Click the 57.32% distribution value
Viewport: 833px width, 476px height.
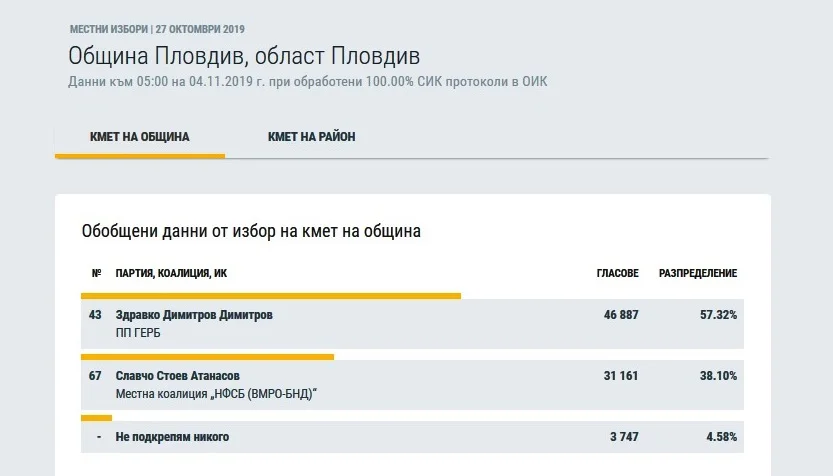pos(718,315)
